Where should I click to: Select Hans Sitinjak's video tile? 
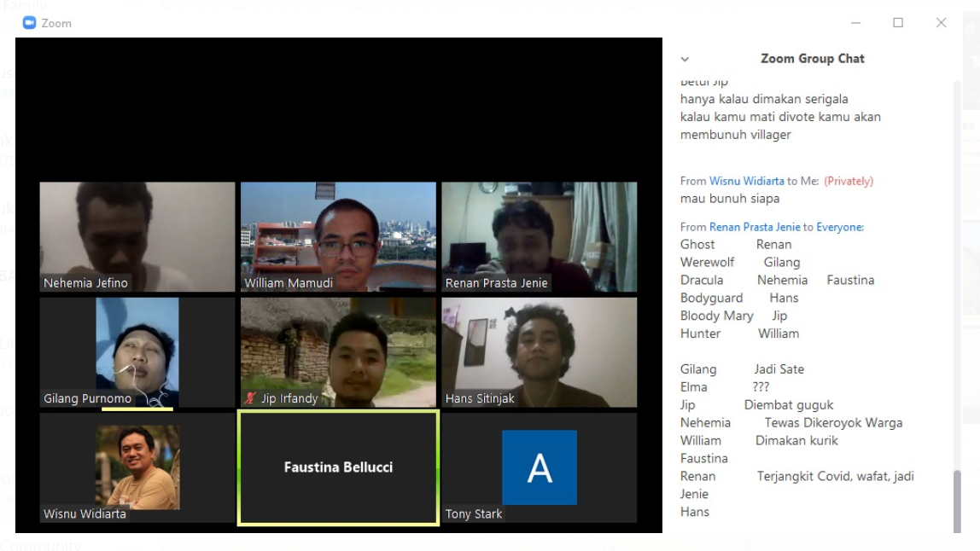click(539, 351)
